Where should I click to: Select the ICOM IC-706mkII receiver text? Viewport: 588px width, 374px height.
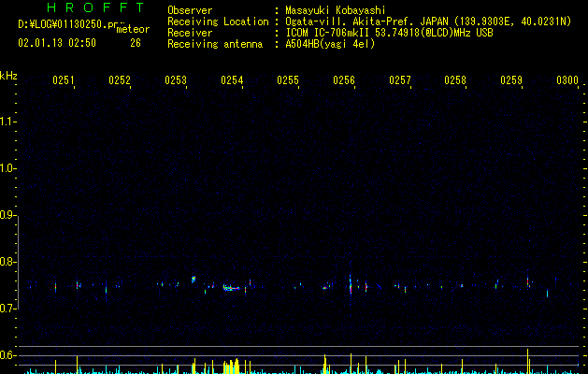coord(389,33)
